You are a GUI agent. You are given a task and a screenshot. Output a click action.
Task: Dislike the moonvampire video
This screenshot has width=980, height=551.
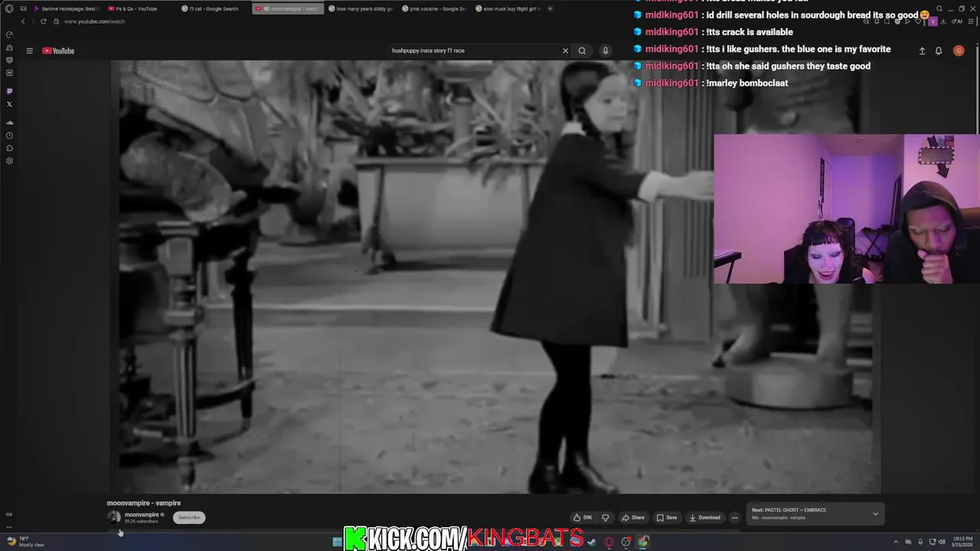coord(606,517)
